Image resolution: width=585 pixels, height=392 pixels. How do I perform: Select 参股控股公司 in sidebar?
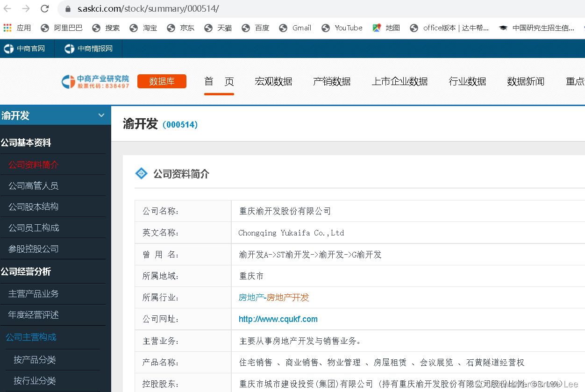pyautogui.click(x=34, y=249)
